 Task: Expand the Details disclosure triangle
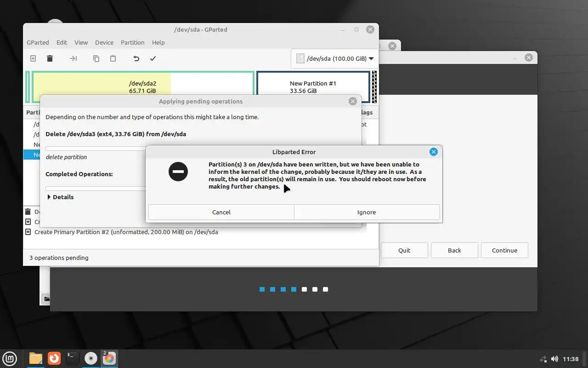(49, 197)
